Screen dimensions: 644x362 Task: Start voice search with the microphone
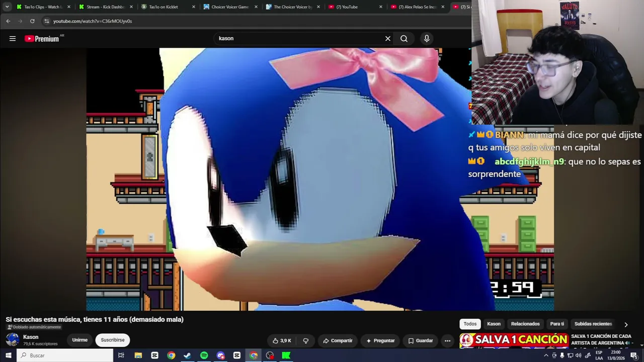pyautogui.click(x=427, y=39)
